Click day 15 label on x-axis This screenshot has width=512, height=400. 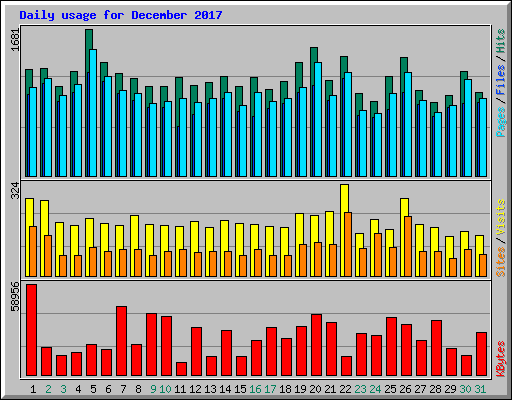[240, 389]
